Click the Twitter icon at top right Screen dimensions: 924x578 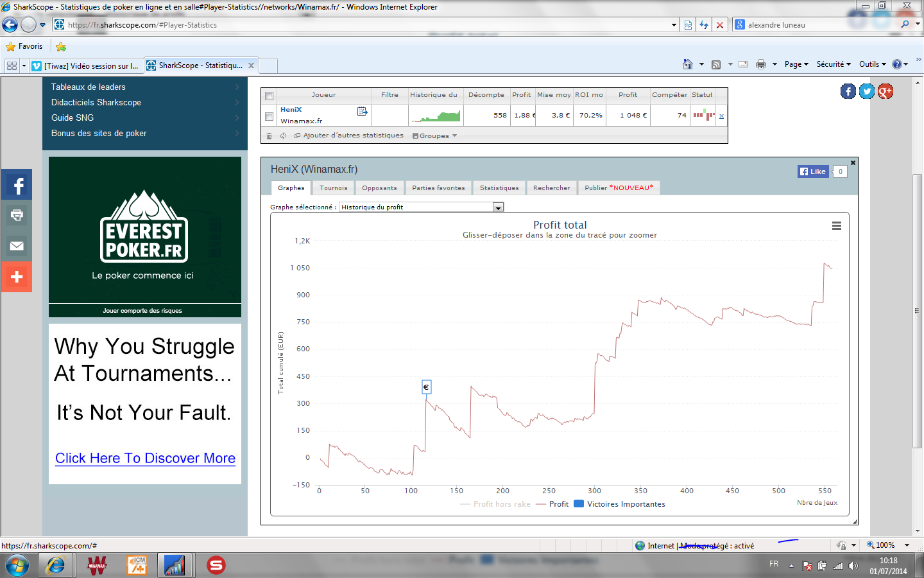(866, 92)
